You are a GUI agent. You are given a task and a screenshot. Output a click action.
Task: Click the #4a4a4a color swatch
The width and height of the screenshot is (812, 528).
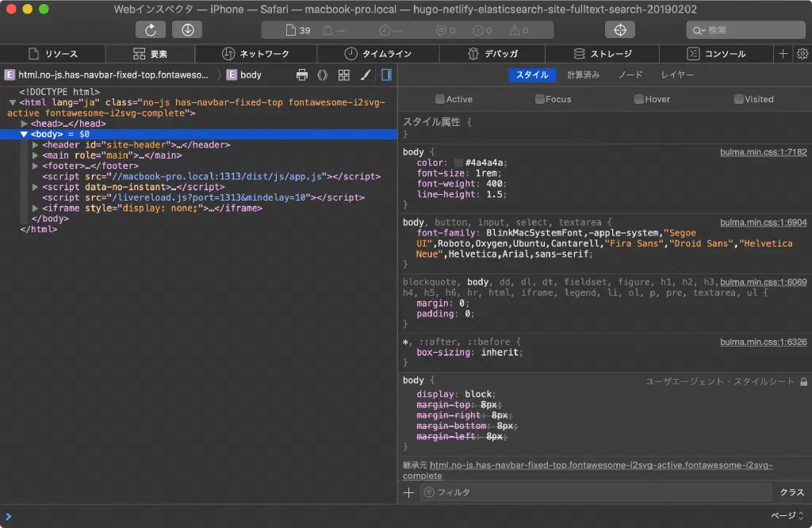point(459,163)
